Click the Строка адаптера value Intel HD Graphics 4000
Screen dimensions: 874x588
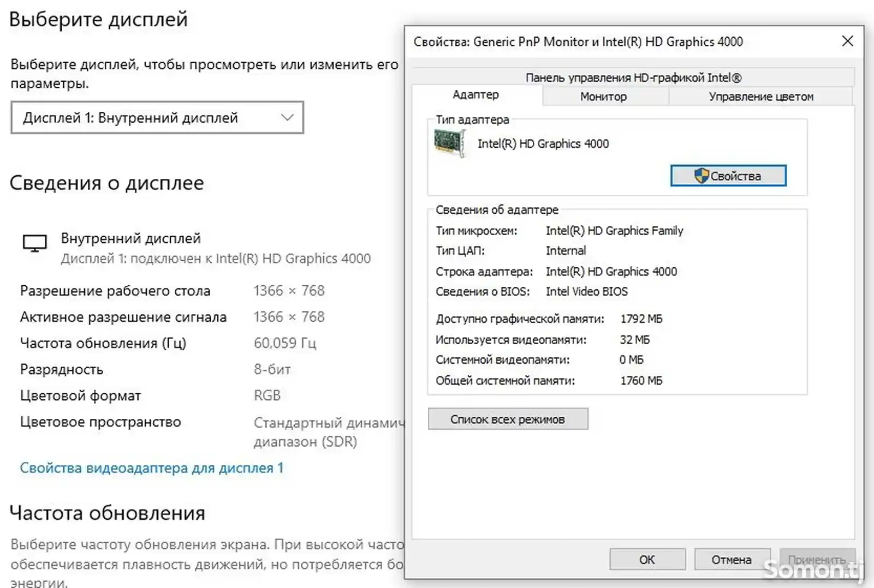(x=611, y=272)
